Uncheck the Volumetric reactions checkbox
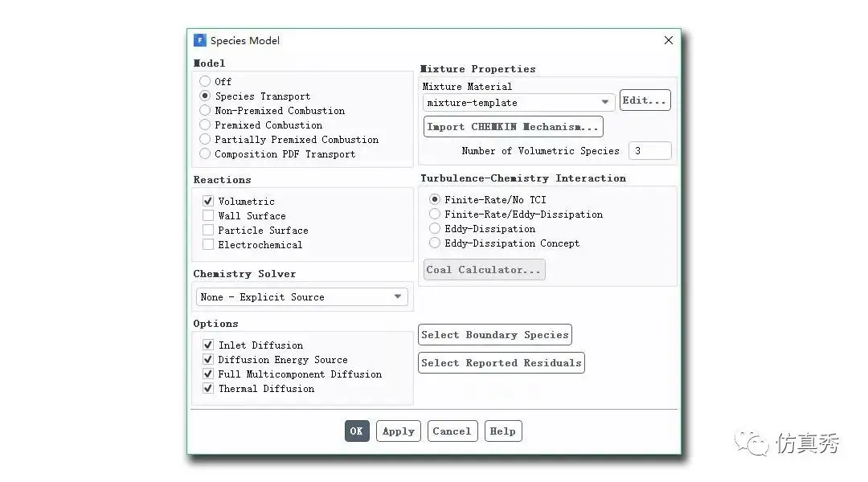Viewport: 868px width, 482px height. [208, 201]
